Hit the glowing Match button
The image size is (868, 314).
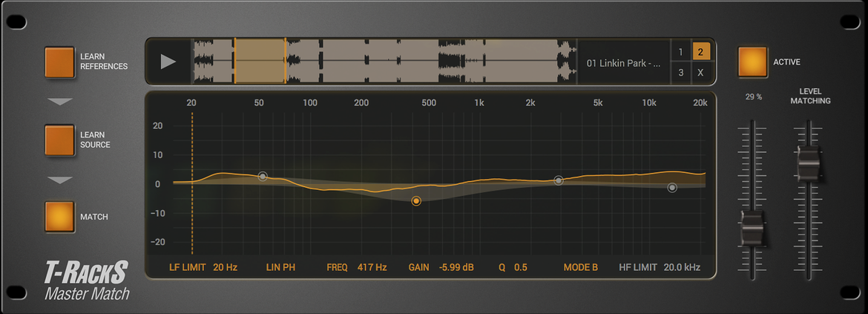coord(60,217)
